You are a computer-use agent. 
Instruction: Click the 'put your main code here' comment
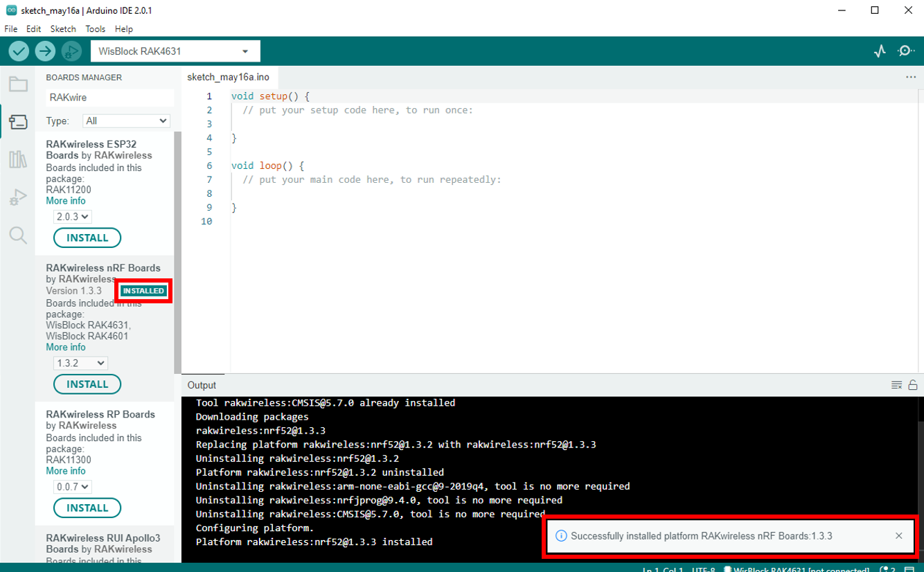click(x=371, y=179)
